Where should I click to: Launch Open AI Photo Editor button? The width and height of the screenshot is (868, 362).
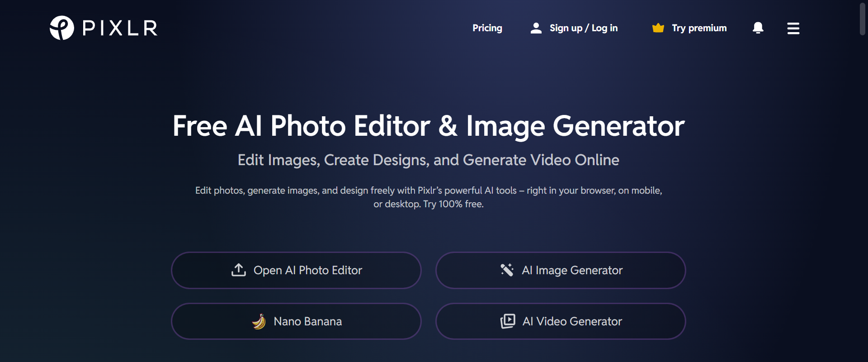[x=307, y=270]
